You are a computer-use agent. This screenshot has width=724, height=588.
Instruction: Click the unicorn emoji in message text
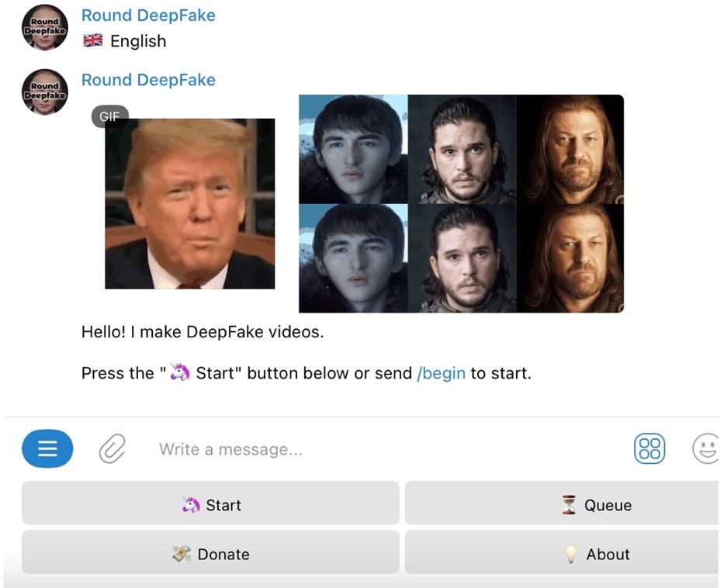pyautogui.click(x=179, y=372)
